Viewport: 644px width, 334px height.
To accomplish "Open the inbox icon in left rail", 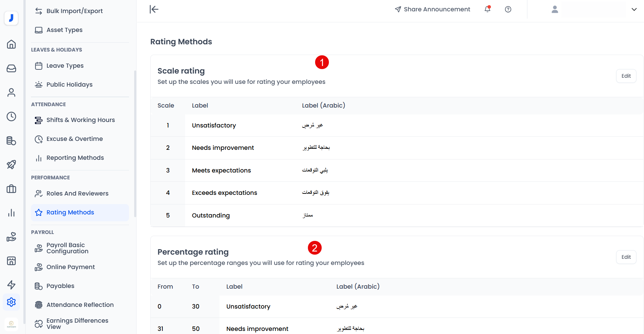I will [x=11, y=68].
